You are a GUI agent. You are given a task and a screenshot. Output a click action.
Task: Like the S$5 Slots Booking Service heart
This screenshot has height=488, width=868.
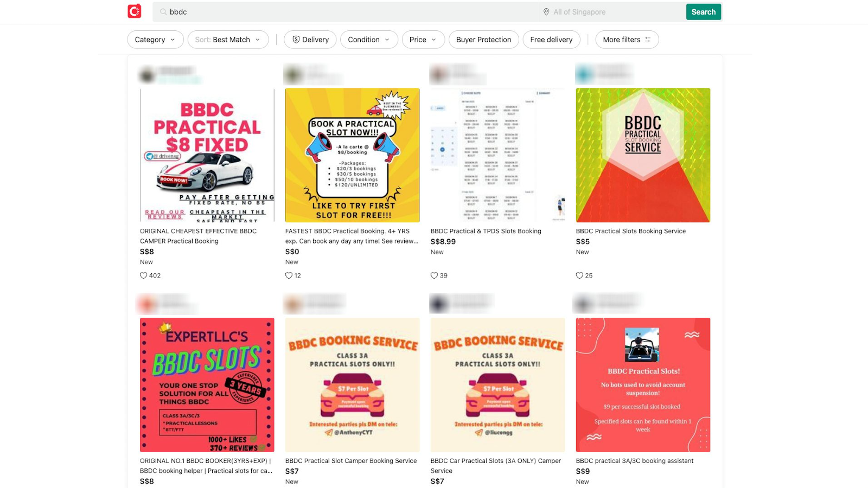[579, 275]
